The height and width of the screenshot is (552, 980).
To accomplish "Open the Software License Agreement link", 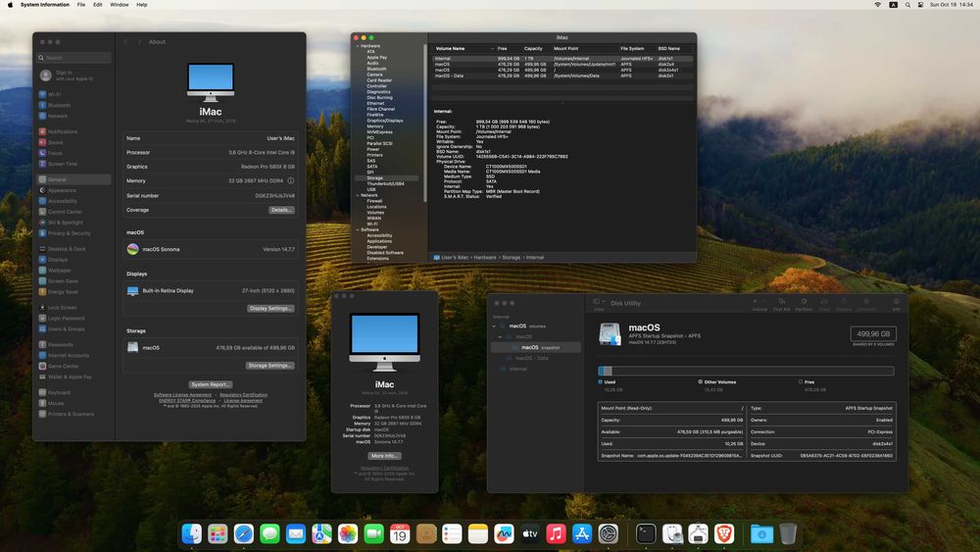I will pyautogui.click(x=183, y=395).
